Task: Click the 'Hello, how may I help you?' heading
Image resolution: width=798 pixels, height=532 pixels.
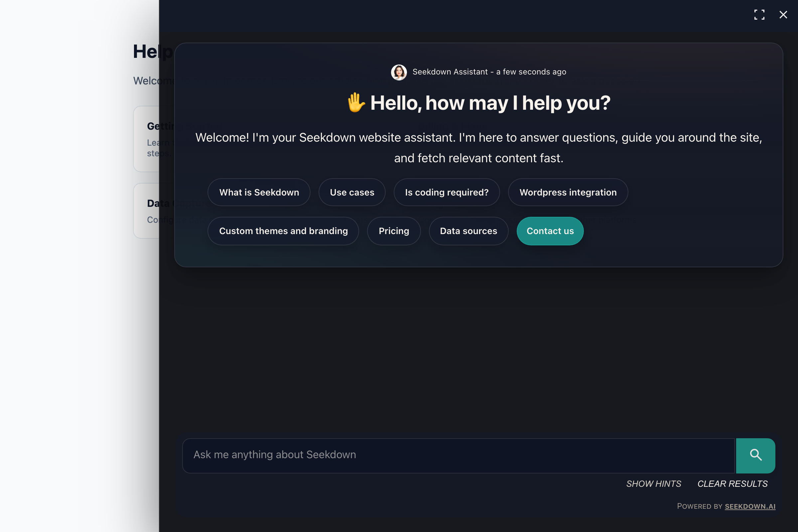Action: pyautogui.click(x=478, y=103)
